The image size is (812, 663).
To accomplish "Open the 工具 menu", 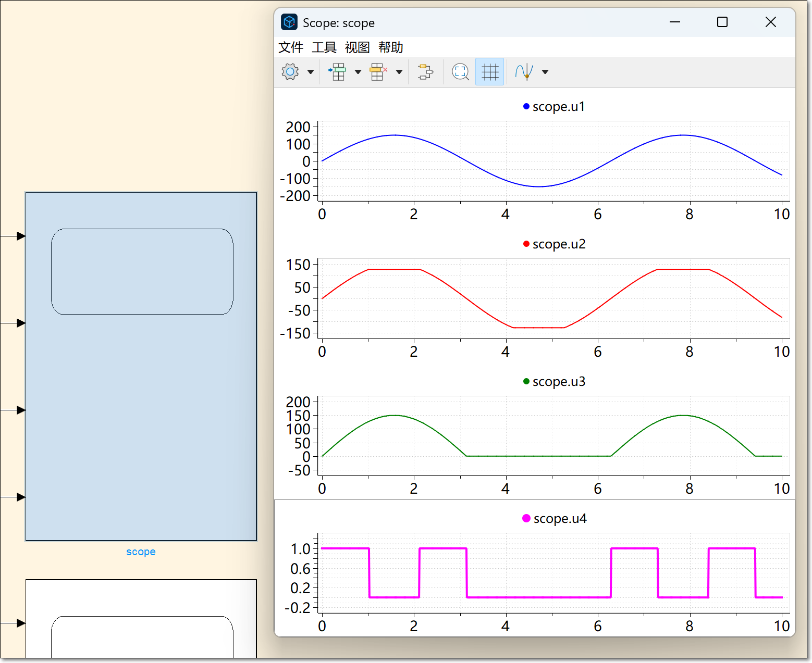I will [x=324, y=47].
